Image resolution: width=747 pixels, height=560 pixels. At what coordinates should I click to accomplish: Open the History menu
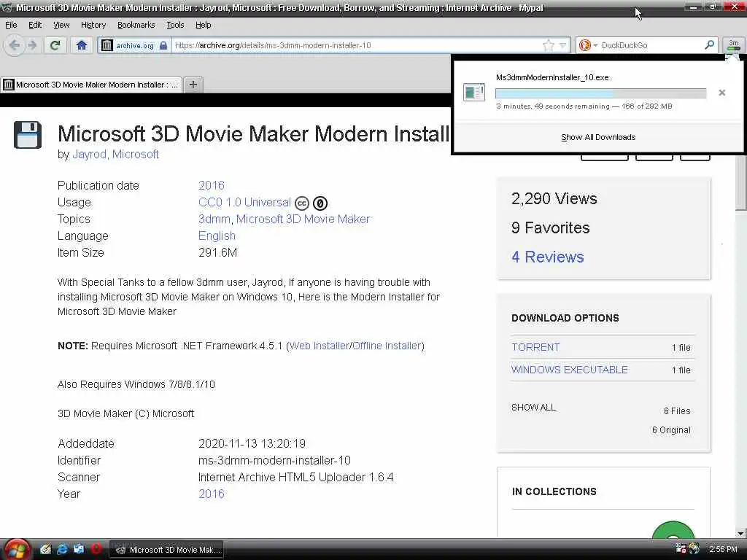[x=93, y=25]
